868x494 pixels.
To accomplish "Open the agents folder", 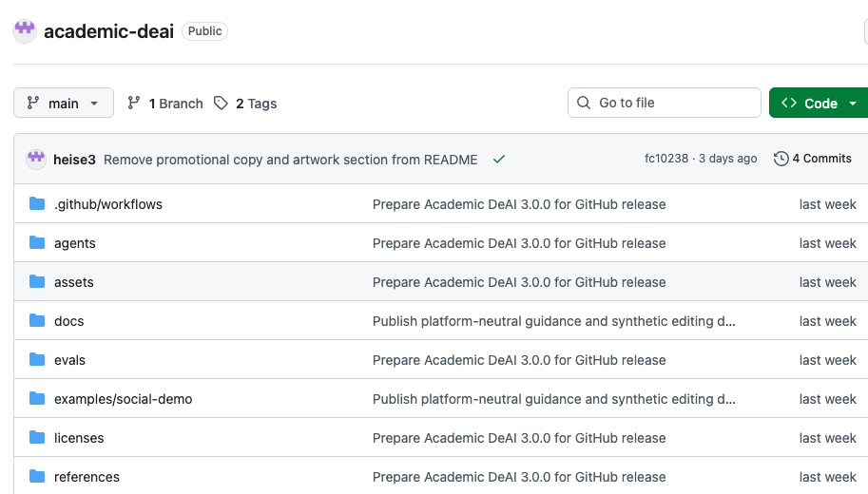I will [x=75, y=243].
